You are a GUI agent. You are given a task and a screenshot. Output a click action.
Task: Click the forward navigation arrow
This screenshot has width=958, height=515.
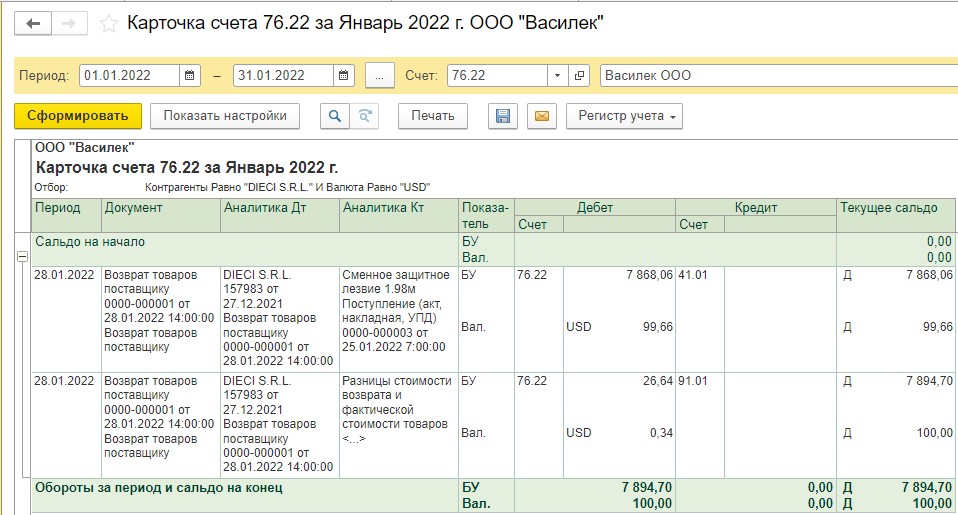coord(70,23)
